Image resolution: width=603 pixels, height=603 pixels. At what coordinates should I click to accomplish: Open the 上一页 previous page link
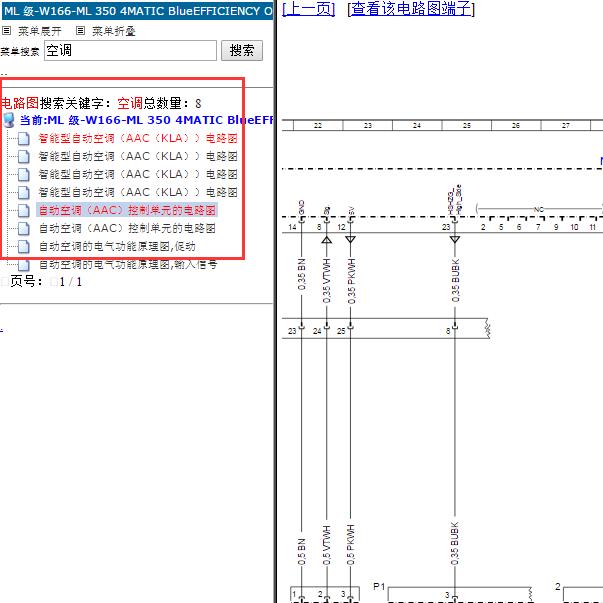308,9
